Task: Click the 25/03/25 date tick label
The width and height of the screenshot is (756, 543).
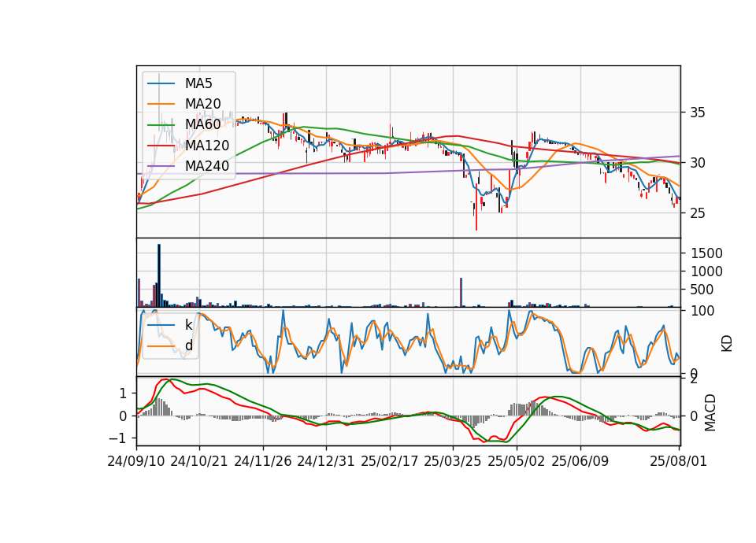Action: 453,461
